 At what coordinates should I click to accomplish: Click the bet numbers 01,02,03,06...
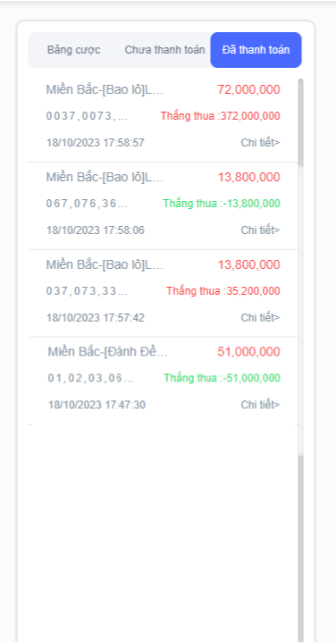coord(91,378)
